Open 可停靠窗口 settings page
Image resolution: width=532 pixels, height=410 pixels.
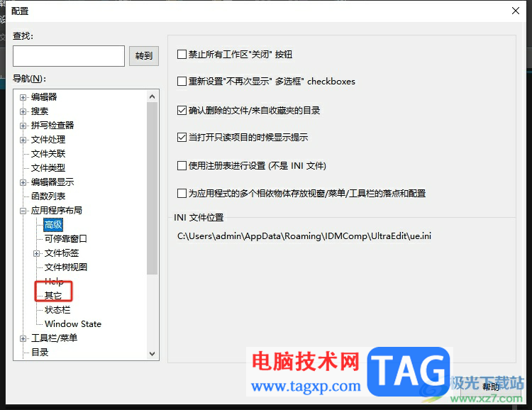point(66,239)
